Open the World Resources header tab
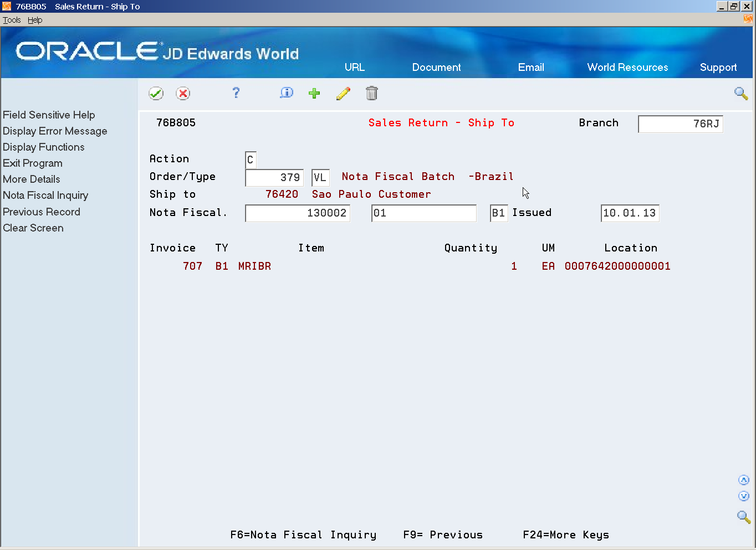The height and width of the screenshot is (550, 756). (x=628, y=67)
